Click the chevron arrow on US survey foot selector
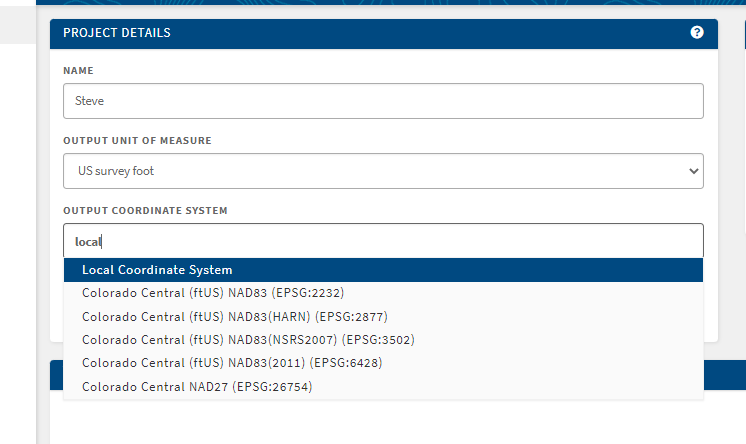Screen dimensions: 746x444 [x=694, y=171]
